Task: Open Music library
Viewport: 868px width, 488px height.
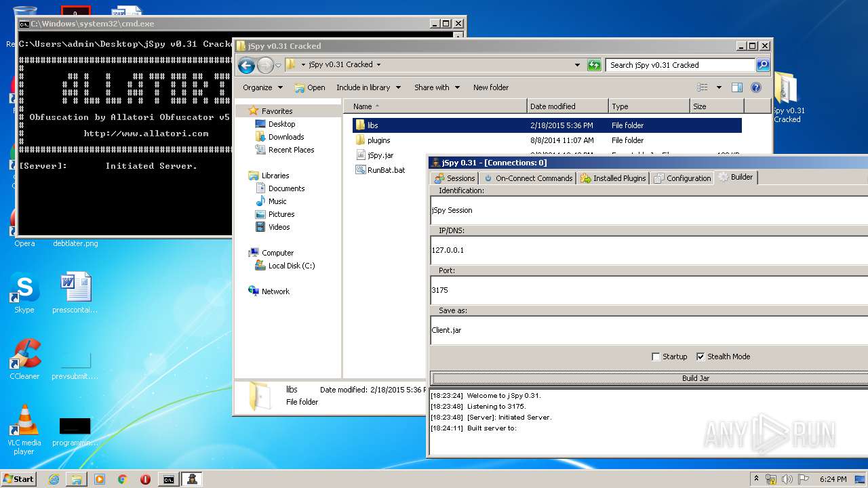Action: click(277, 201)
